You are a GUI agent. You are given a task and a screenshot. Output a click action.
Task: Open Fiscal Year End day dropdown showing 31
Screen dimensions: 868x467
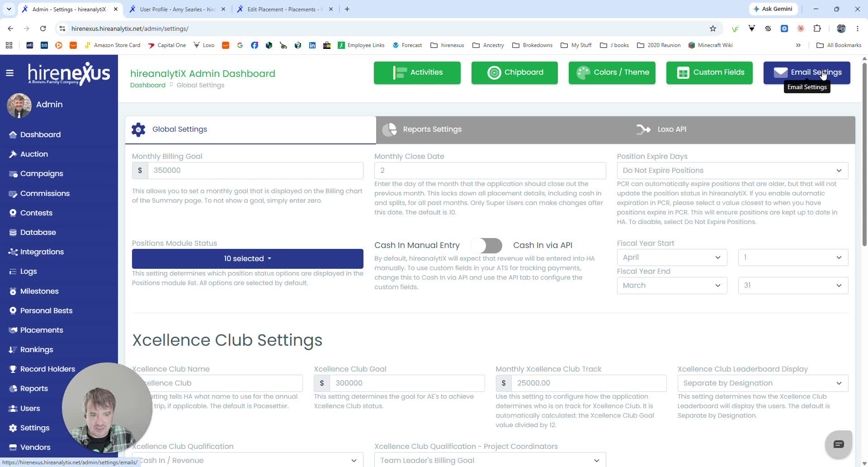click(x=793, y=286)
